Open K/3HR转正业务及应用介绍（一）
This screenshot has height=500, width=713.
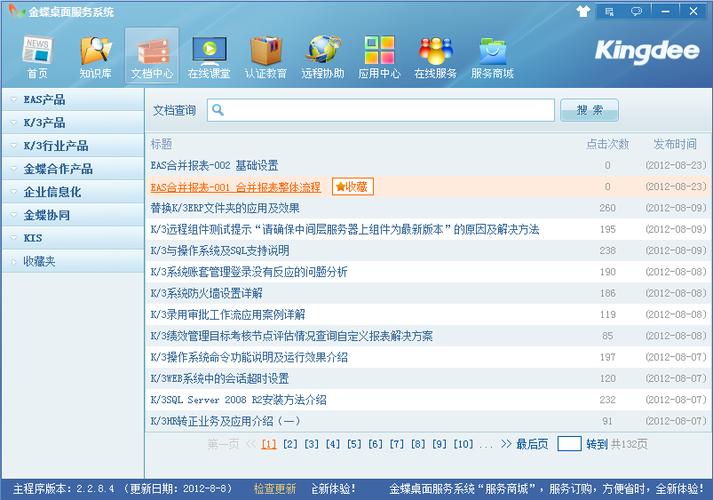click(225, 421)
